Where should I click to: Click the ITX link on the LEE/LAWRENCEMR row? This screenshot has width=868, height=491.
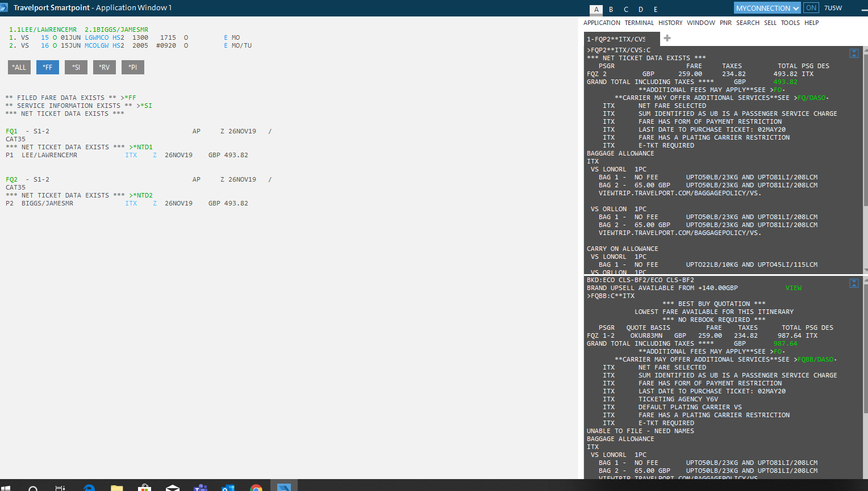[131, 155]
